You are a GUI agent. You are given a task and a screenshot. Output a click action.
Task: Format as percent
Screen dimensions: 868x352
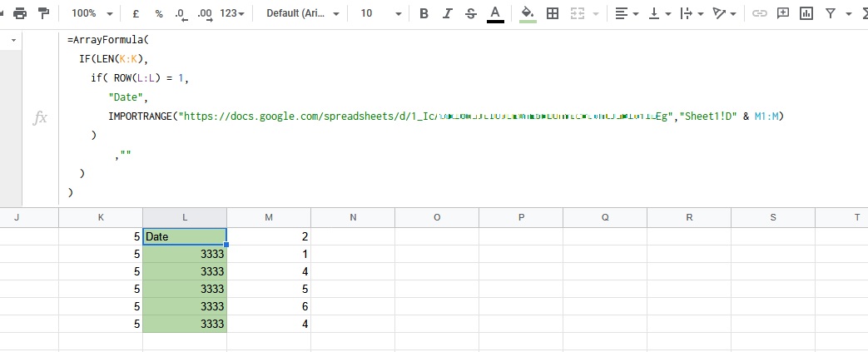pyautogui.click(x=159, y=14)
